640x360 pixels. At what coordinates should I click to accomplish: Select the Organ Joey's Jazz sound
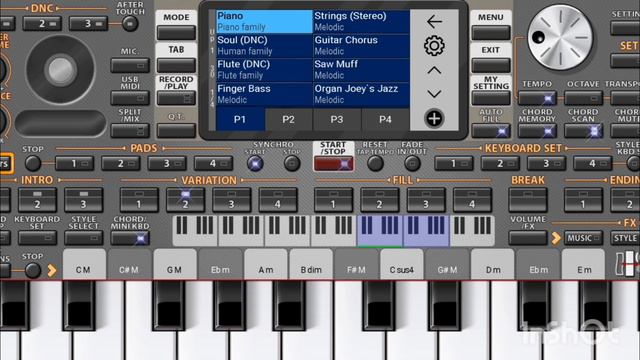pyautogui.click(x=361, y=94)
